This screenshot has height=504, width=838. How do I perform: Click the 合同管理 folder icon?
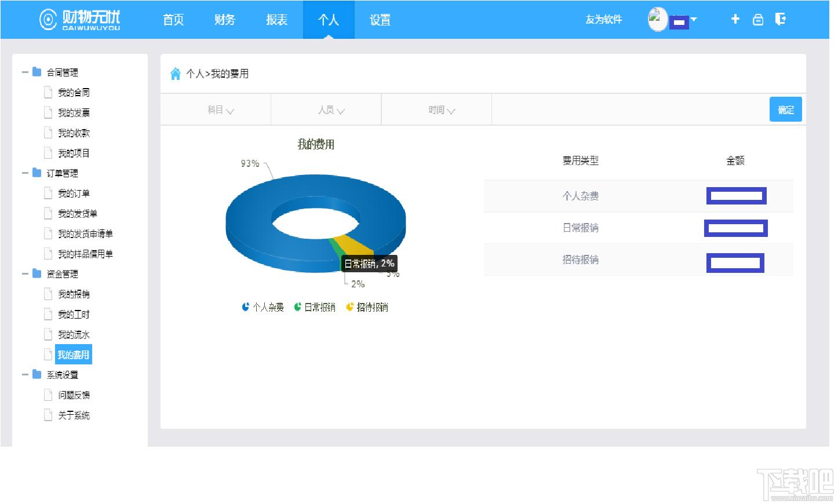point(37,72)
